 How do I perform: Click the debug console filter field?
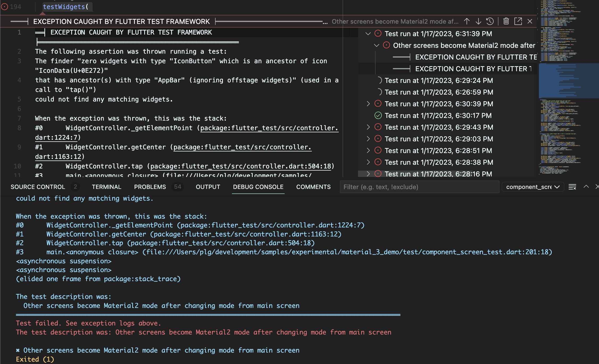[419, 187]
